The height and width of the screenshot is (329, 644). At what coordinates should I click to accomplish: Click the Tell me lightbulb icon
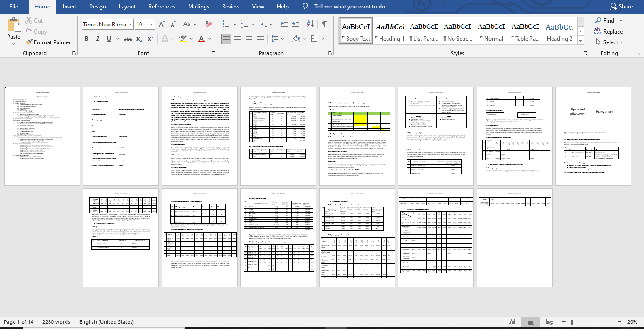305,7
